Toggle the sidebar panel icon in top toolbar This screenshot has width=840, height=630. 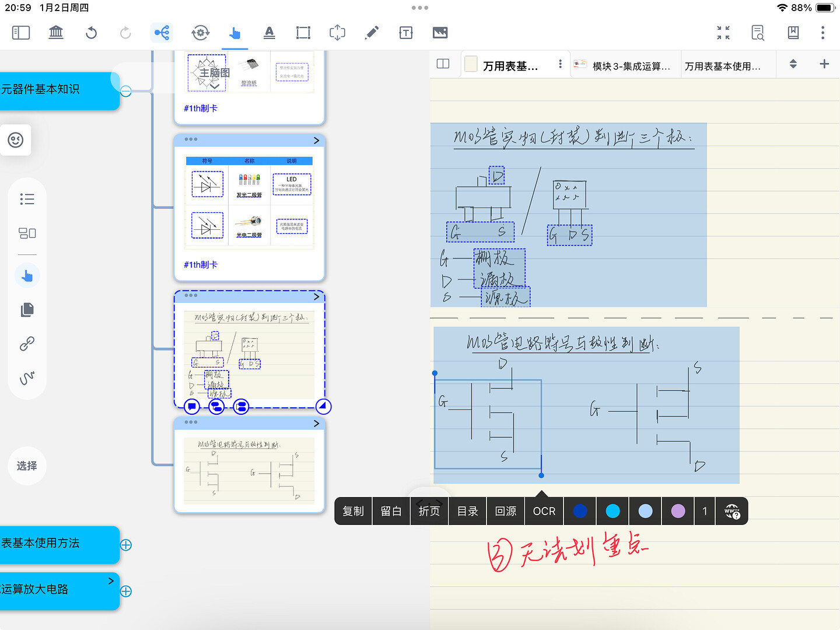(x=21, y=33)
